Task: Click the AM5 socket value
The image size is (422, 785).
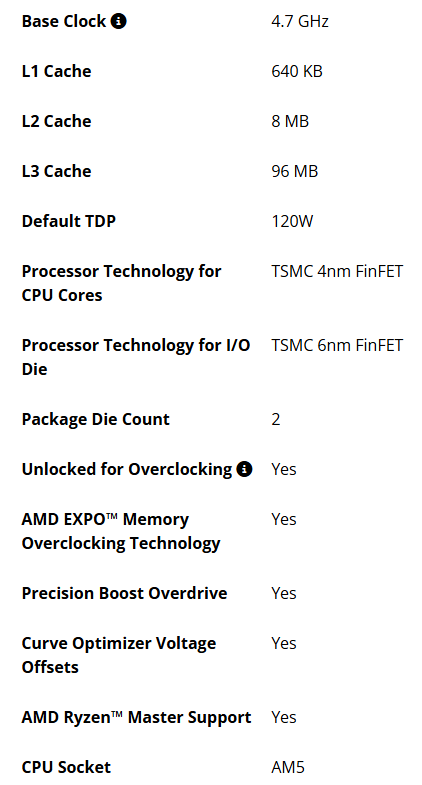Action: pos(288,767)
